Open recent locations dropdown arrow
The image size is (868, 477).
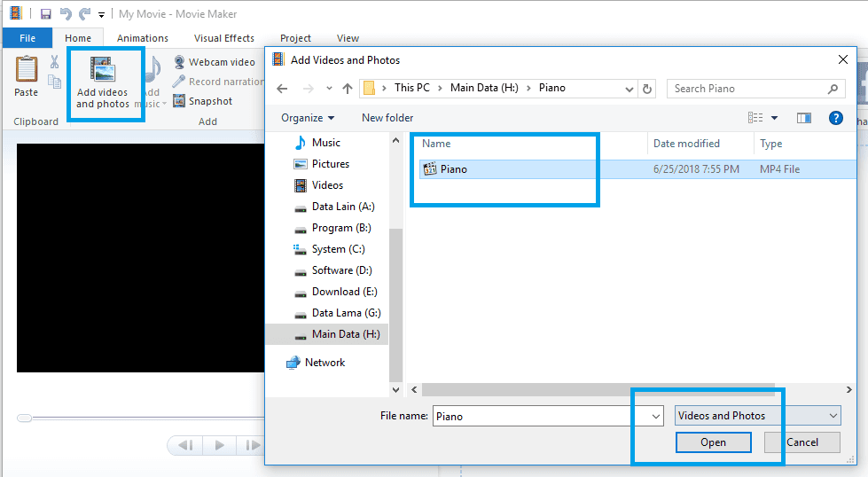[x=329, y=89]
